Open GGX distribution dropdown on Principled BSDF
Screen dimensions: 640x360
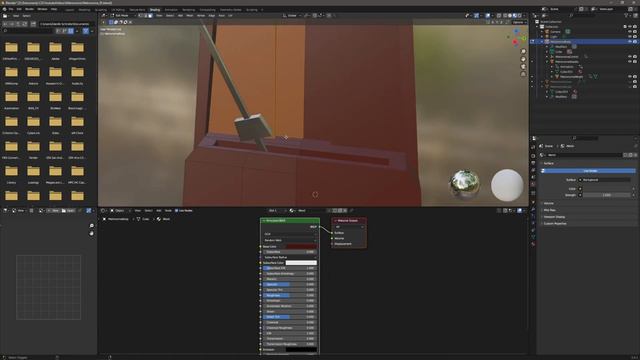pyautogui.click(x=290, y=234)
